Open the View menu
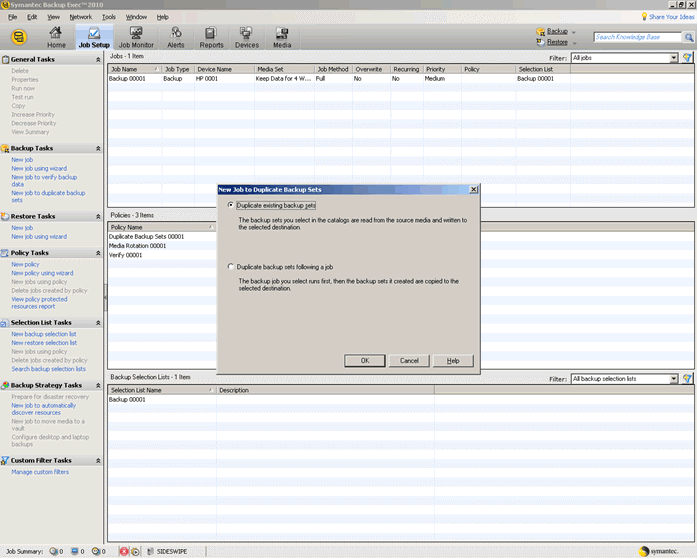The image size is (698, 559). 53,17
